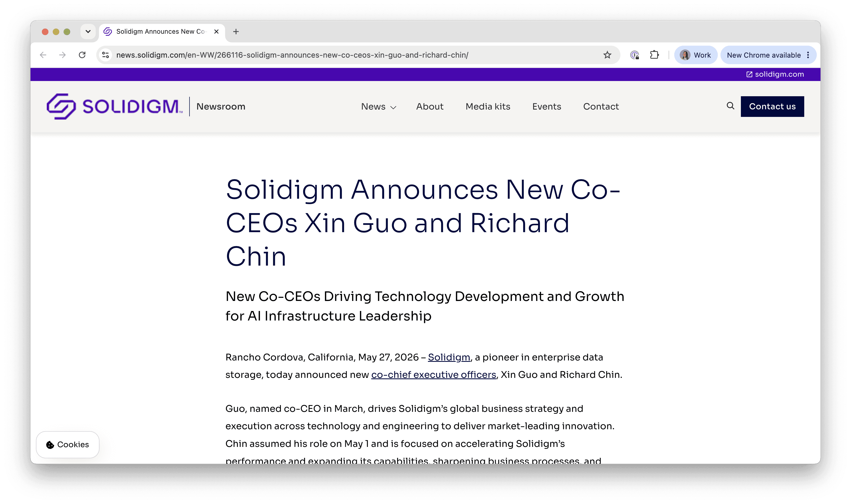Screen dimensions: 851x504
Task: Click the Contact us button
Action: coord(772,106)
